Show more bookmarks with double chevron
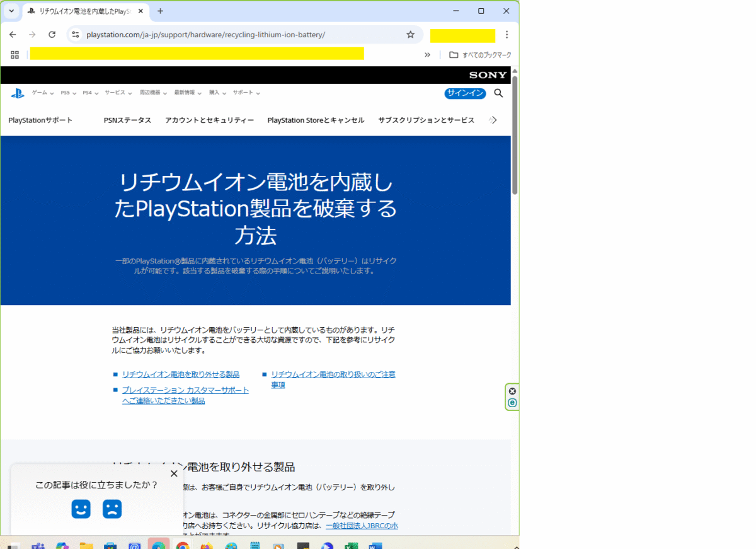756x549 pixels. click(x=427, y=55)
